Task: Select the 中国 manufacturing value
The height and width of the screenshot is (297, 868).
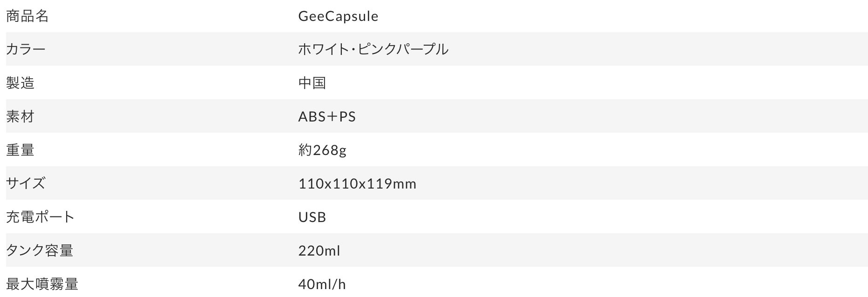Action: tap(312, 83)
